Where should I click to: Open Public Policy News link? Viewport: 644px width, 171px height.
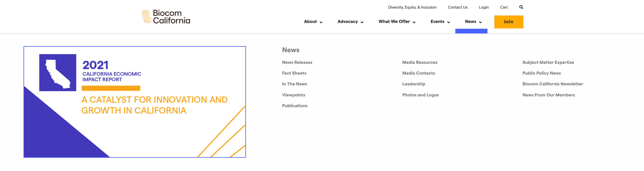(542, 73)
